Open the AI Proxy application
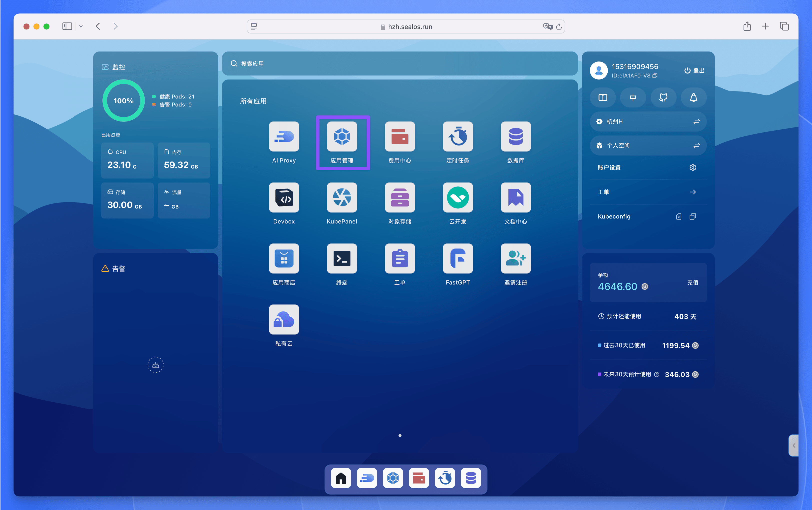 tap(284, 136)
